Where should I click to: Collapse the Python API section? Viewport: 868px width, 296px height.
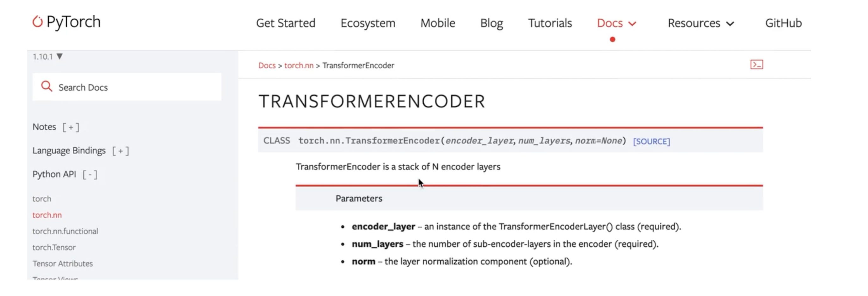(x=90, y=175)
